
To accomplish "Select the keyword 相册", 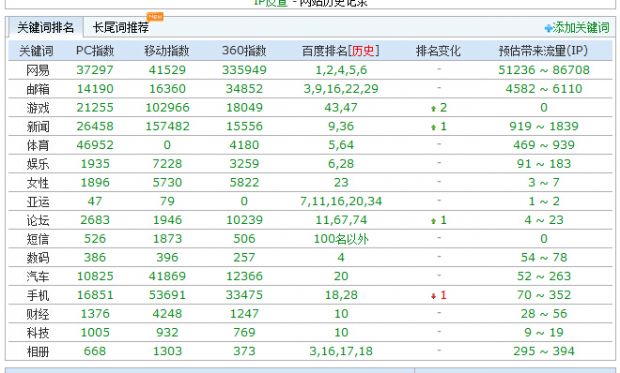I will (38, 351).
